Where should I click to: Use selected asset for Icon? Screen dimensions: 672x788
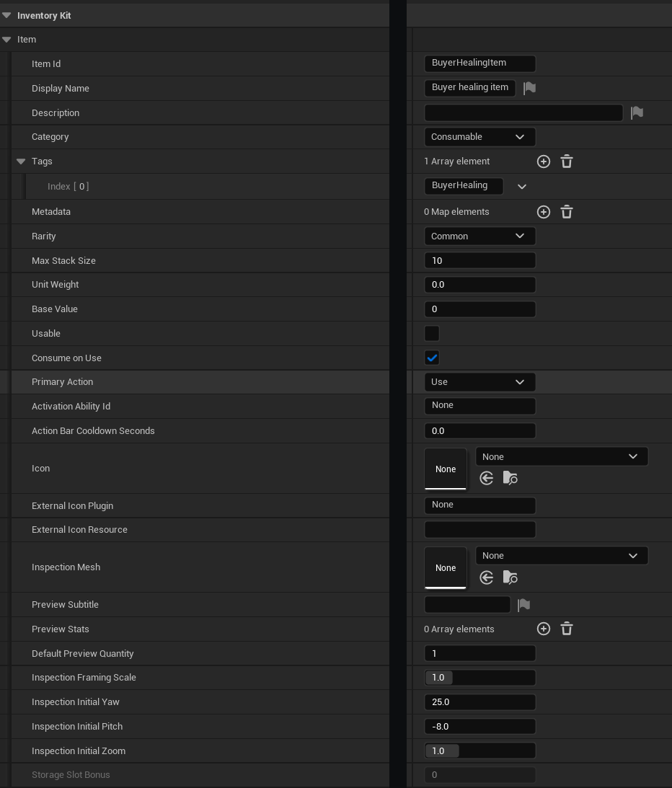(486, 478)
